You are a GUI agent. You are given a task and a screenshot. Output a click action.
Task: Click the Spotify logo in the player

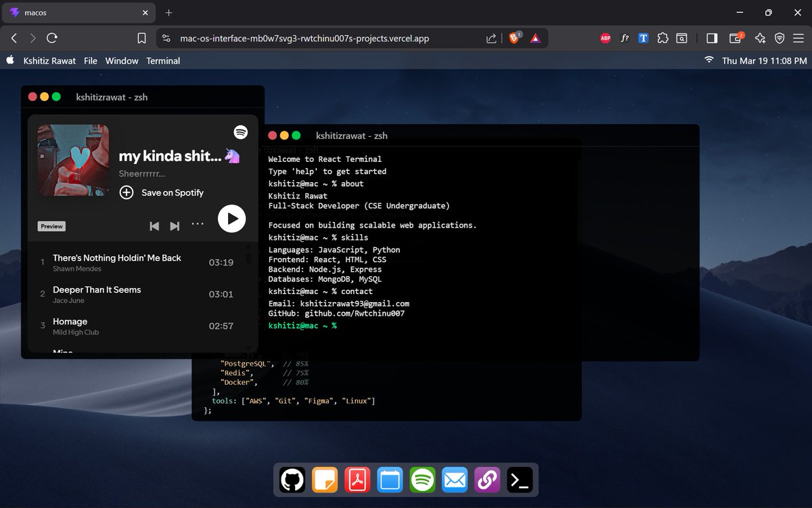pos(240,132)
